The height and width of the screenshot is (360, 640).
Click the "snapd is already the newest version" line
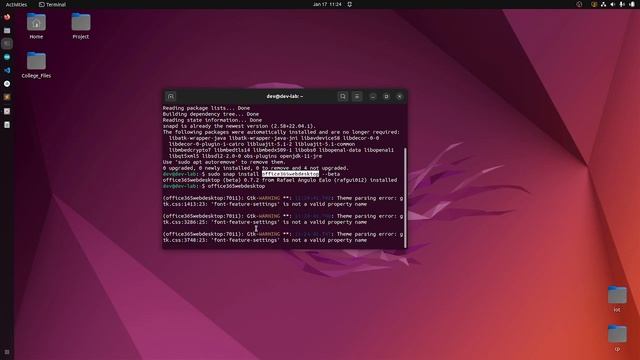click(239, 126)
